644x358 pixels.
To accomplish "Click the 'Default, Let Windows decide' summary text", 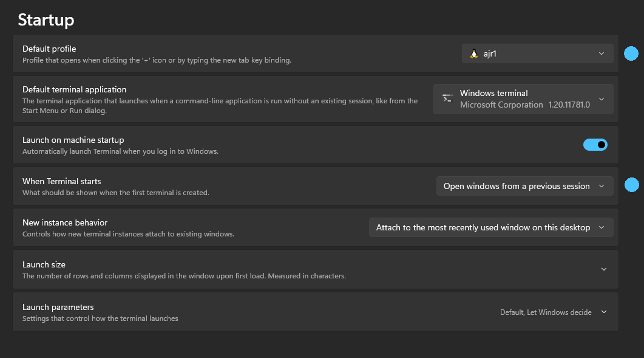I will pos(545,312).
